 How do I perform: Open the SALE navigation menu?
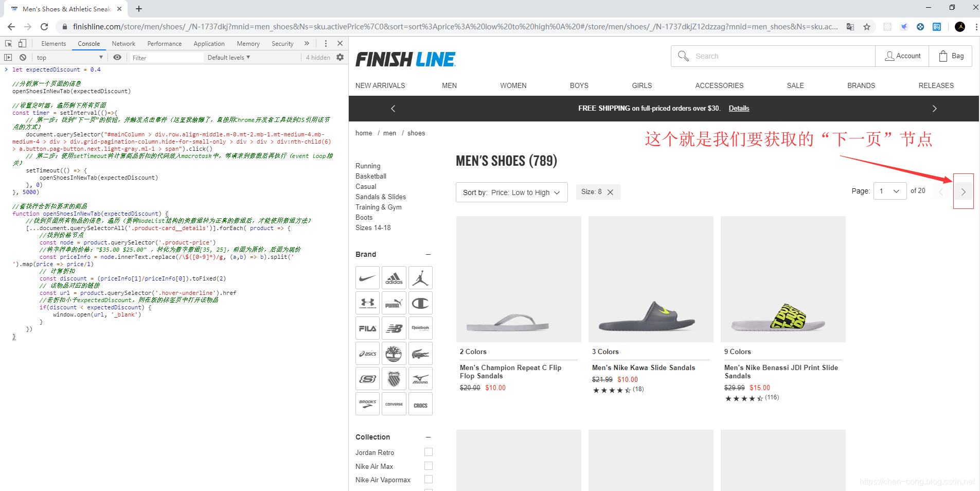click(795, 85)
